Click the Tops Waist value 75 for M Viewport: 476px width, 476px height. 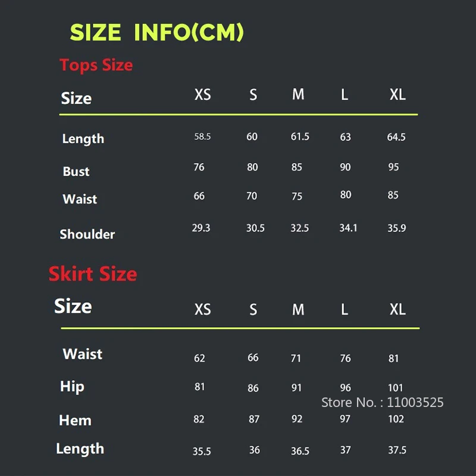(297, 196)
